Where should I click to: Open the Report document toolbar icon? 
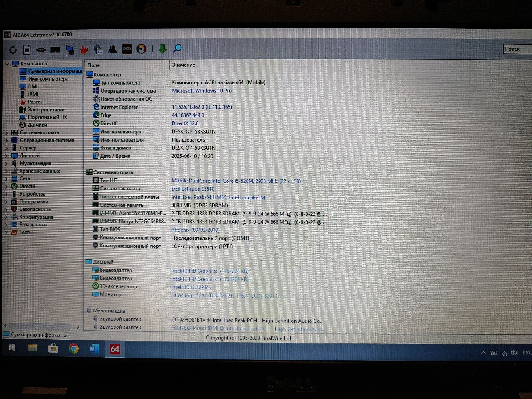[x=27, y=49]
